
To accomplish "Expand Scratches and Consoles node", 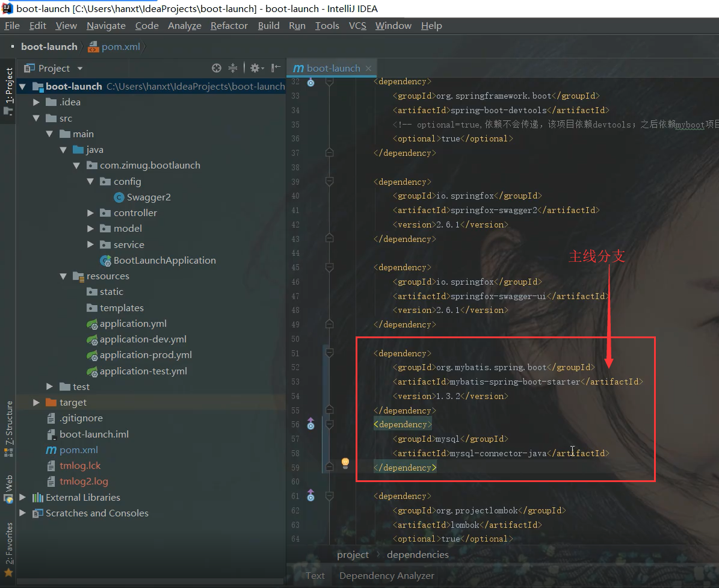I will click(22, 513).
